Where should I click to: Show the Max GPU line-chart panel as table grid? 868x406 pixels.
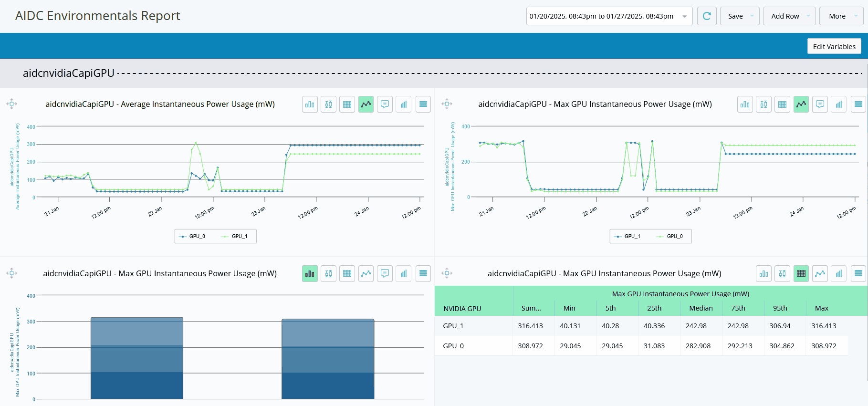[783, 104]
